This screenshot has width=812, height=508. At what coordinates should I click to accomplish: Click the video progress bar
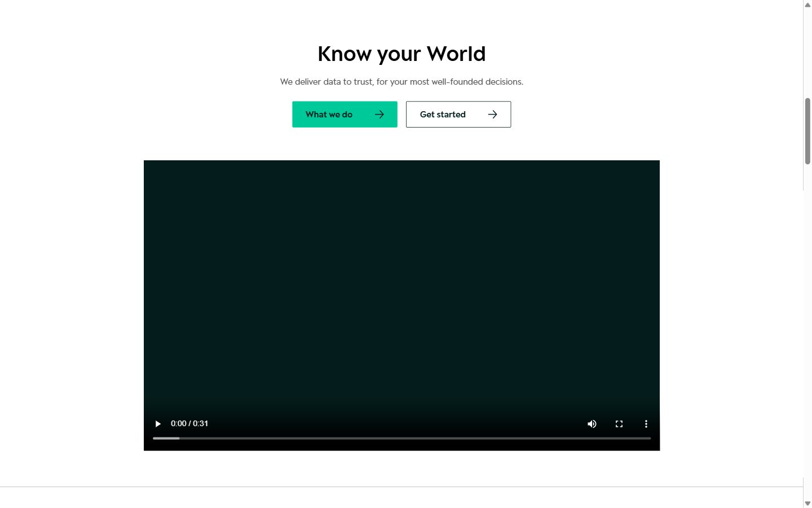click(401, 438)
